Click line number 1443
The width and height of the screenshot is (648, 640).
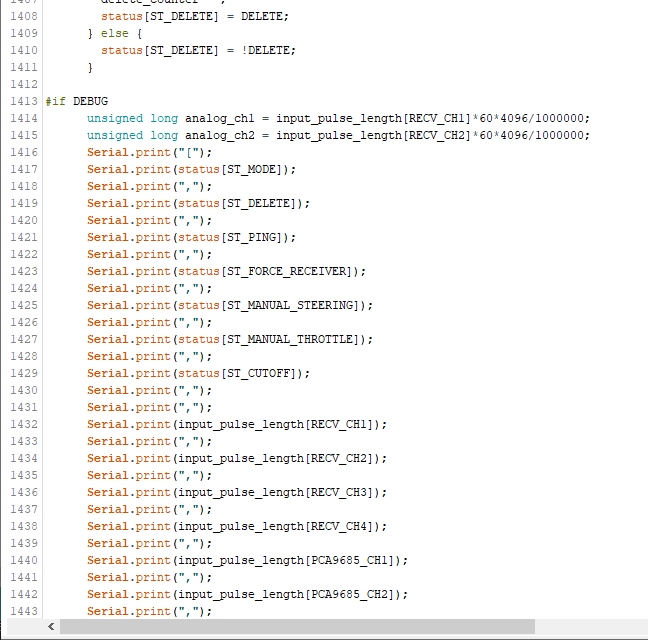tap(24, 611)
